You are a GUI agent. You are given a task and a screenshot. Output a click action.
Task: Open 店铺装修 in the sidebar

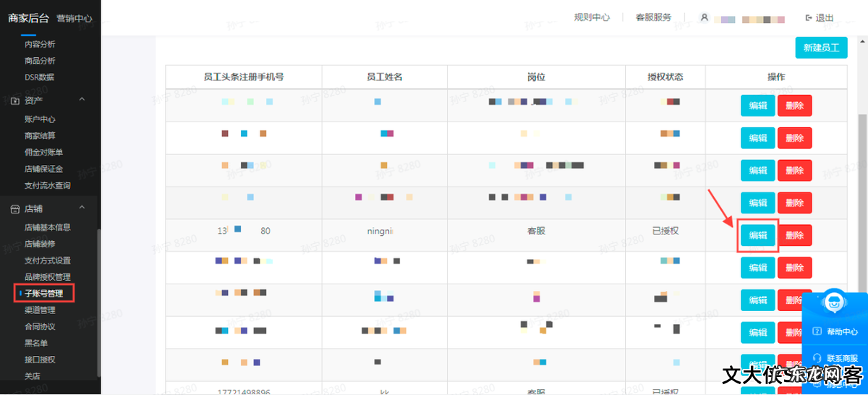(x=40, y=244)
